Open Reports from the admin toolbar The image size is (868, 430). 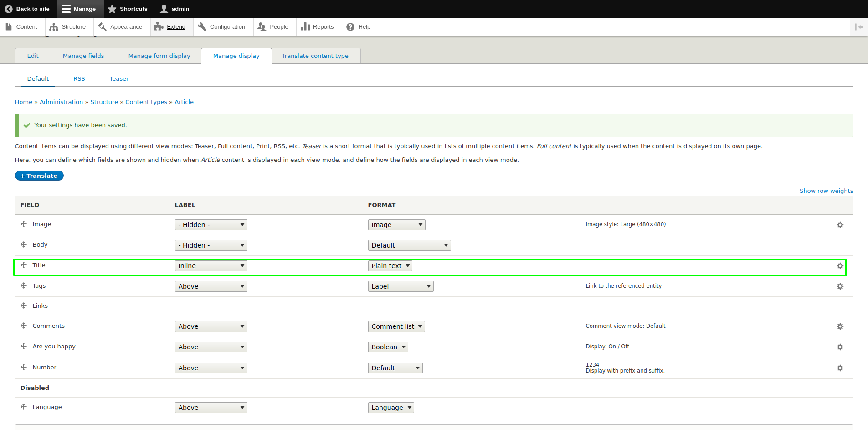318,26
